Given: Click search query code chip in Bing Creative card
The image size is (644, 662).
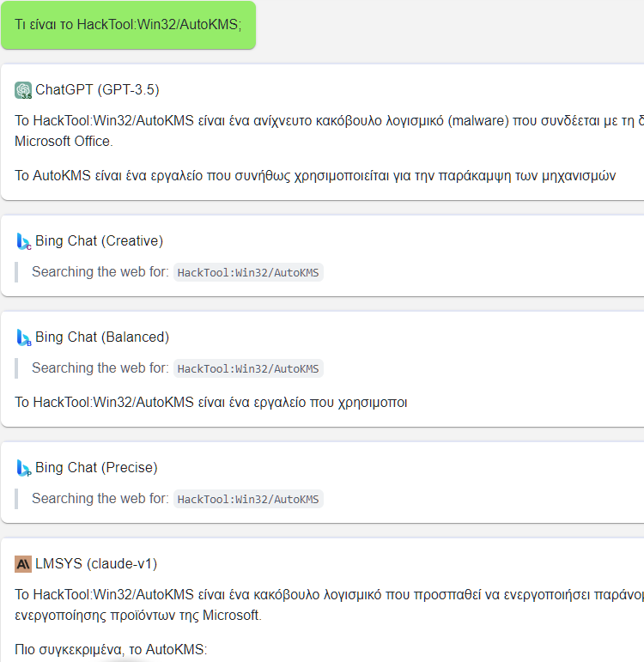Looking at the screenshot, I should point(248,272).
